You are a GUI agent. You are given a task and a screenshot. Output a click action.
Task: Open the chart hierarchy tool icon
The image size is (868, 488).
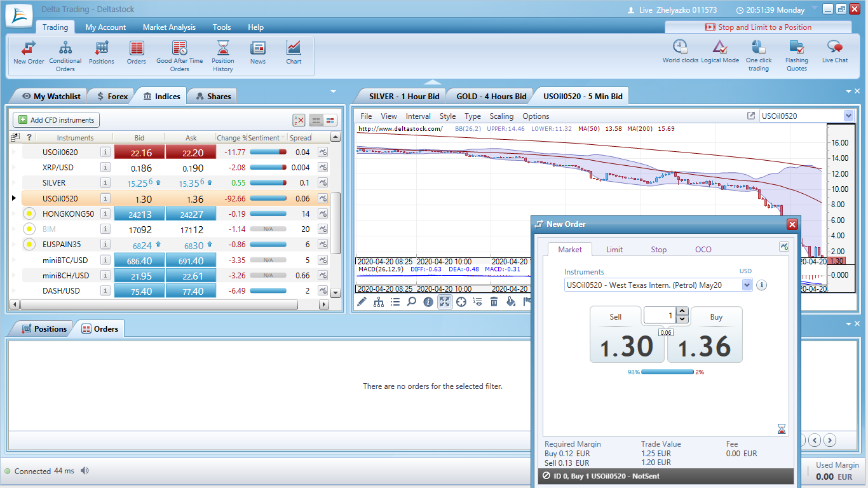click(x=378, y=302)
